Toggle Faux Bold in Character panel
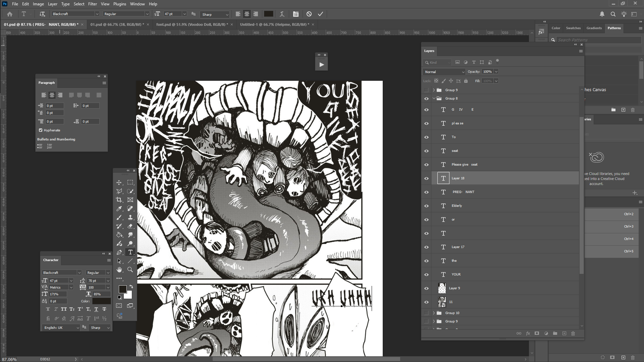This screenshot has width=644, height=362. pos(48,309)
